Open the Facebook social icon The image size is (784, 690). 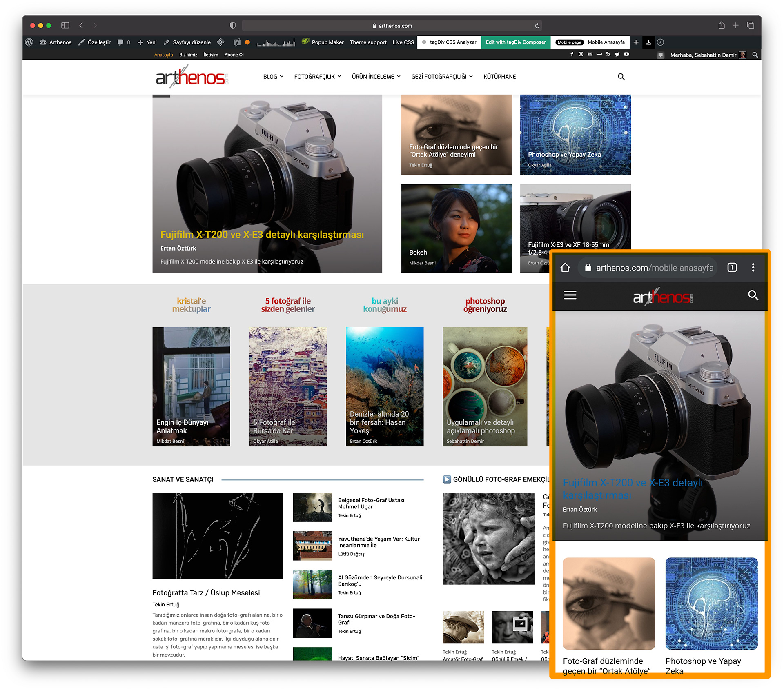click(572, 54)
